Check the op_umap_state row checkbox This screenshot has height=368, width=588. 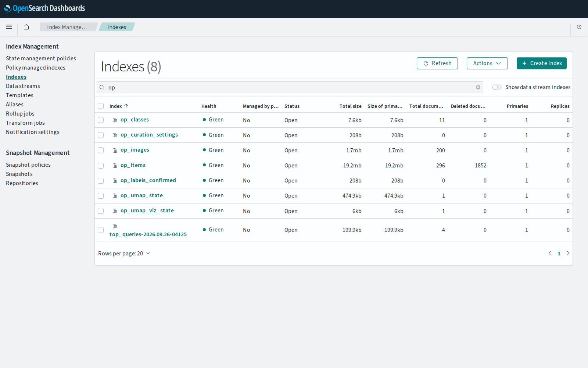point(101,196)
